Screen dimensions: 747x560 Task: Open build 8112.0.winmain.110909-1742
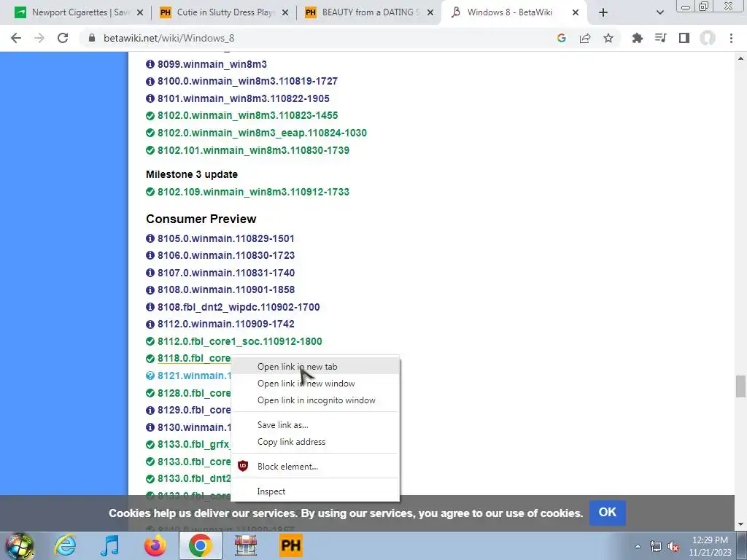226,324
